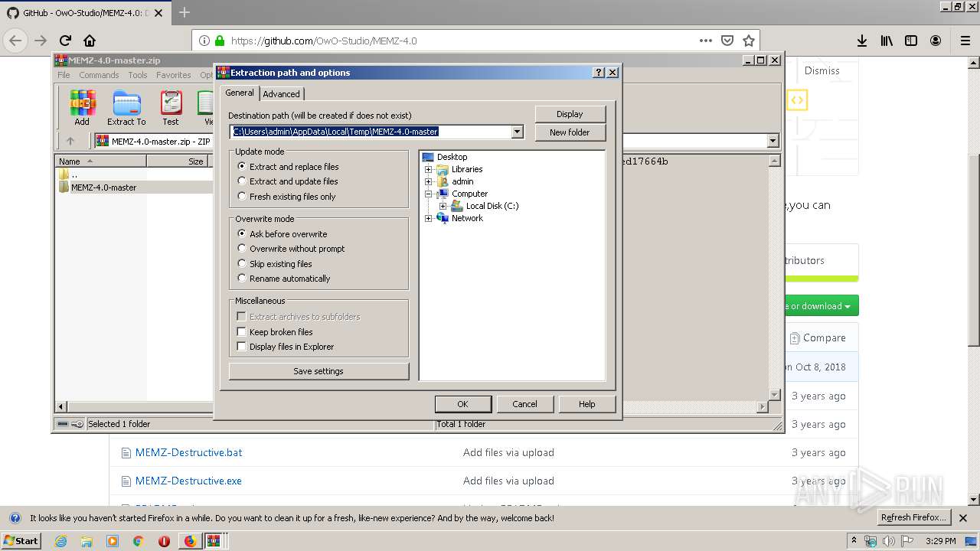Select MEMZ-4.0-master folder in file list
Viewport: 980px width, 551px height.
[x=103, y=187]
